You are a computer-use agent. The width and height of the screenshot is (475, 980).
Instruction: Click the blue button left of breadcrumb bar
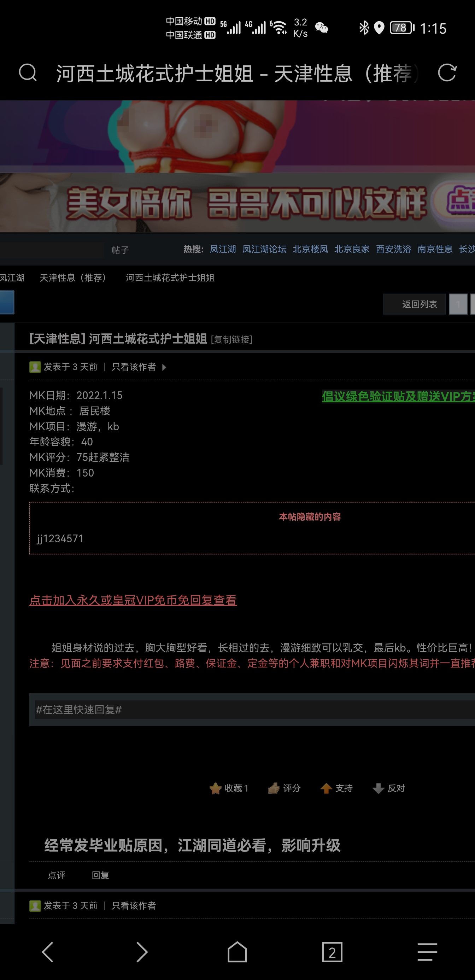[7, 302]
